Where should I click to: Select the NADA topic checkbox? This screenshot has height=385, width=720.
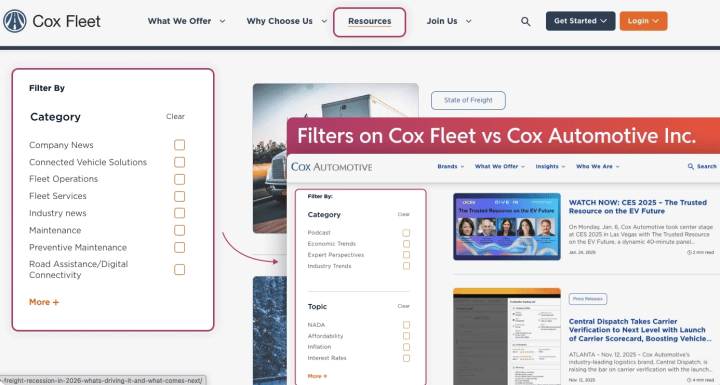click(406, 325)
